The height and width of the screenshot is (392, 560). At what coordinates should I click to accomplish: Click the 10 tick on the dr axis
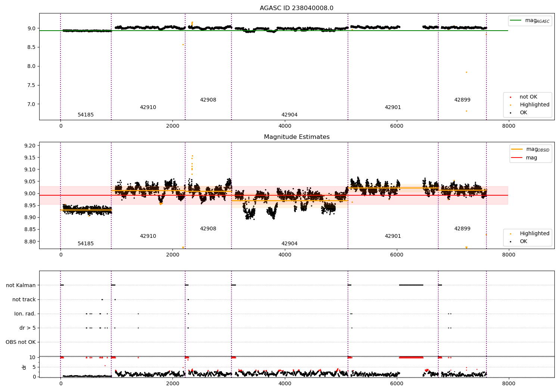pyautogui.click(x=33, y=357)
